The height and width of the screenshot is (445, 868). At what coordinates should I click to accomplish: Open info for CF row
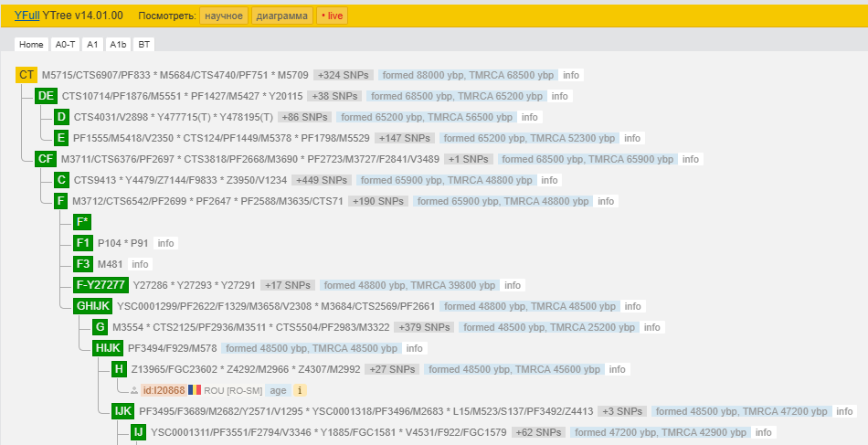point(691,159)
